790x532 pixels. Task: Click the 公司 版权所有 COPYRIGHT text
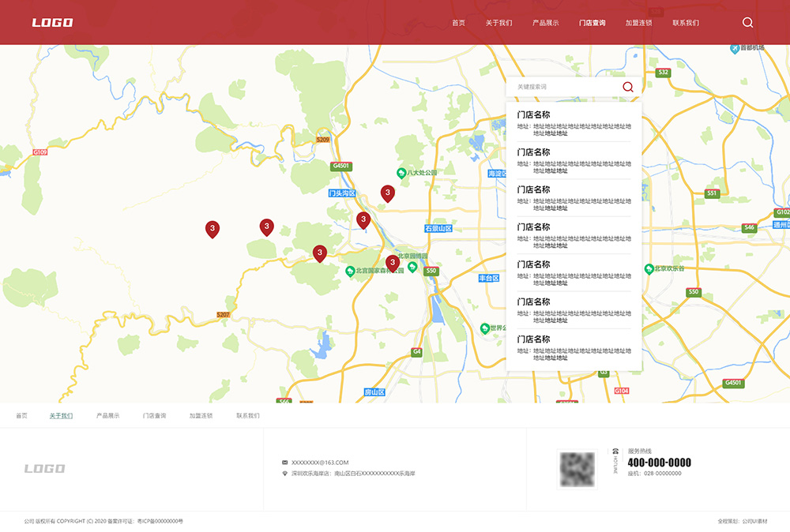pyautogui.click(x=103, y=522)
